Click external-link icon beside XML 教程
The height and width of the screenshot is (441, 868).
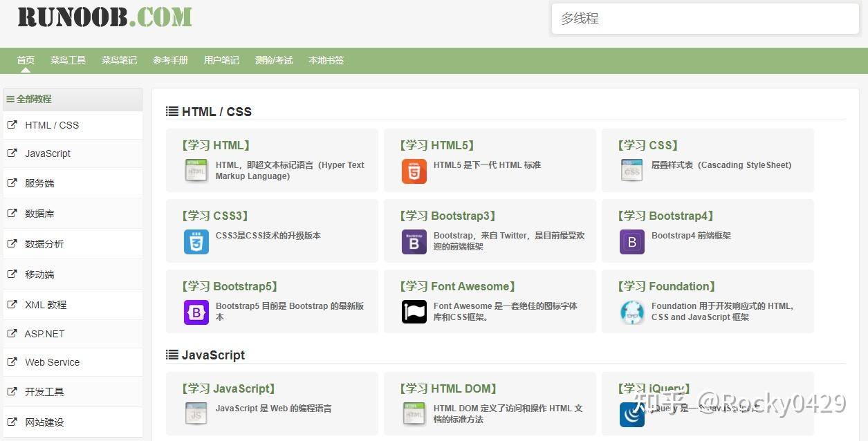[x=12, y=304]
